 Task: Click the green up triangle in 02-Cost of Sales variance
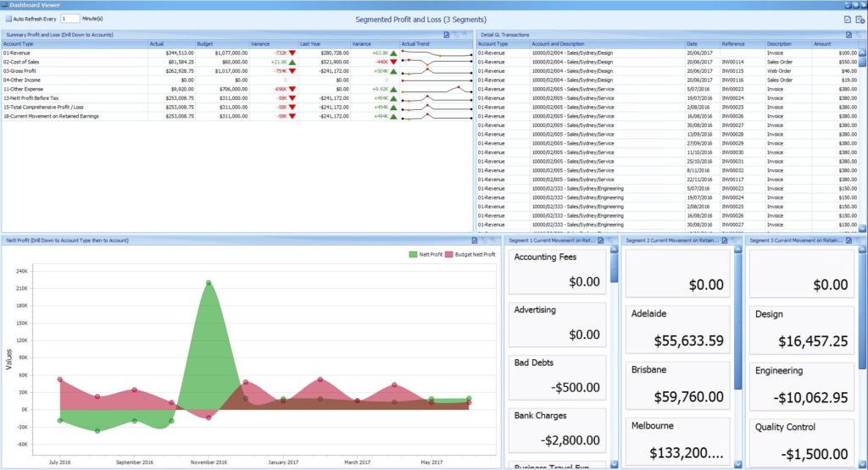coord(292,62)
